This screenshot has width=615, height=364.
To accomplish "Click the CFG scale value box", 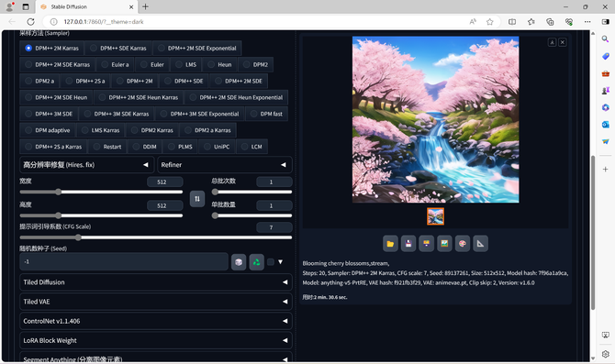I will coord(274,227).
